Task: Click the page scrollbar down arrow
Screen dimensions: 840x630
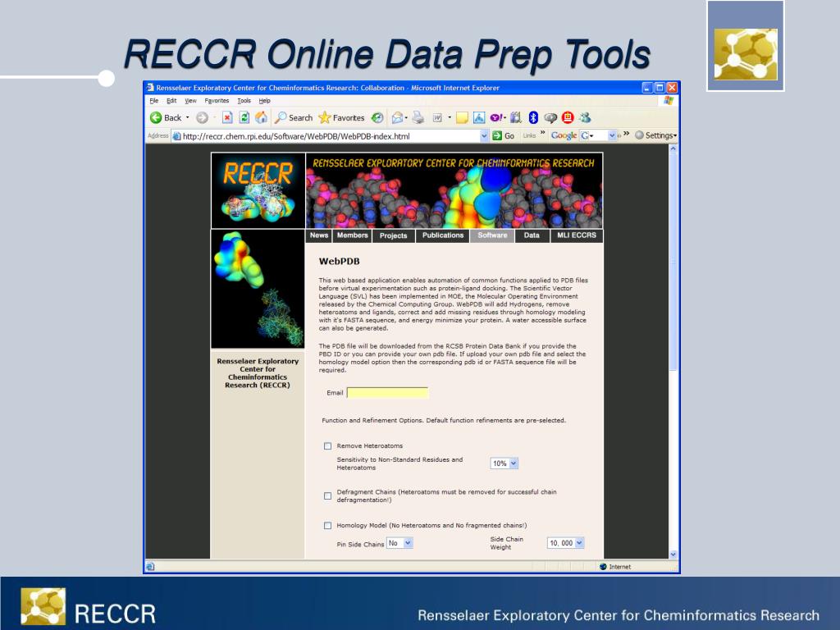Action: 673,555
